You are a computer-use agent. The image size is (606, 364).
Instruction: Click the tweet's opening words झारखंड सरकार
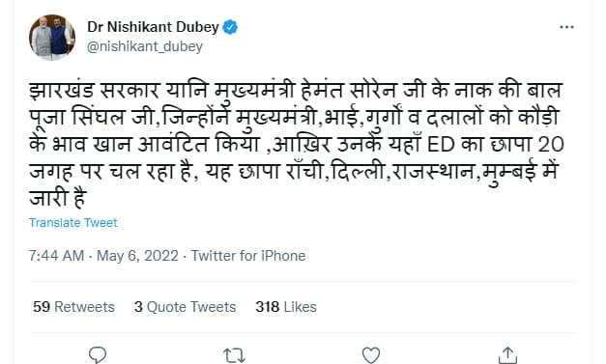coord(94,91)
